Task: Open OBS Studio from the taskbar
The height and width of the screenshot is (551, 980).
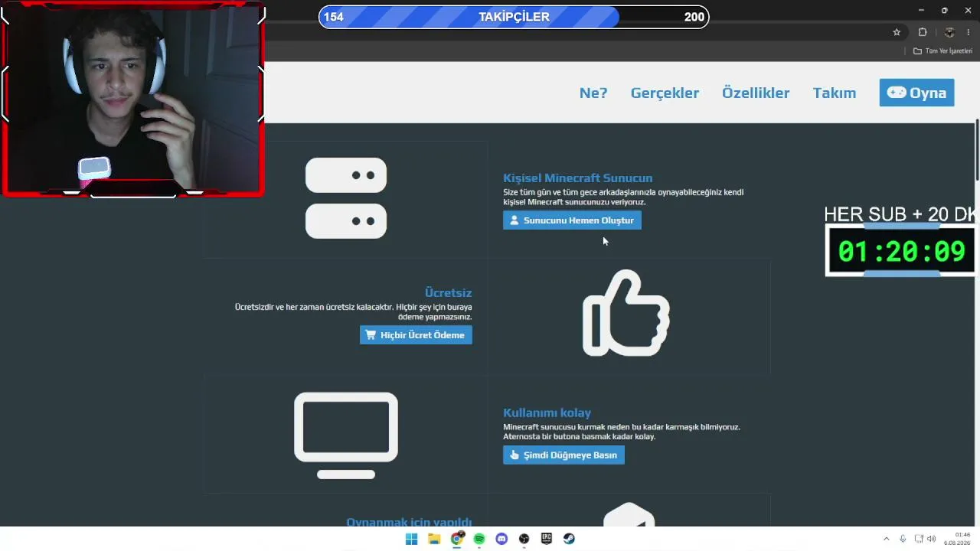Action: click(x=524, y=539)
